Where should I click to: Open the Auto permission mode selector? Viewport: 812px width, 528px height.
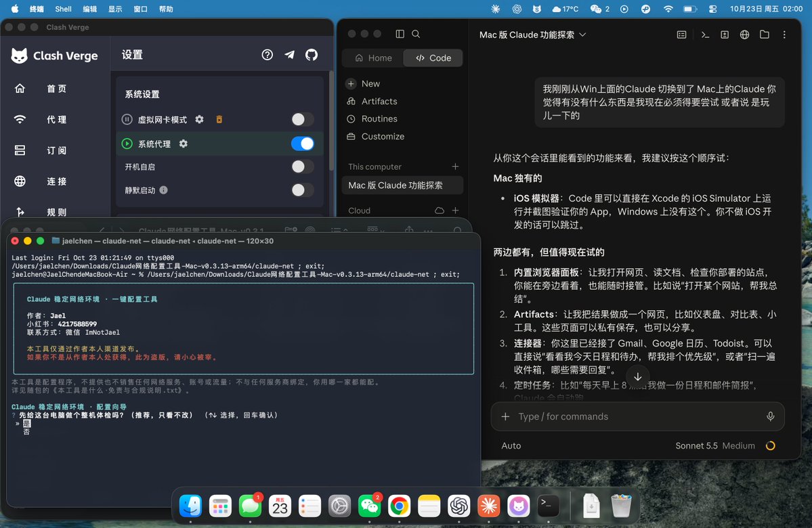click(x=511, y=445)
